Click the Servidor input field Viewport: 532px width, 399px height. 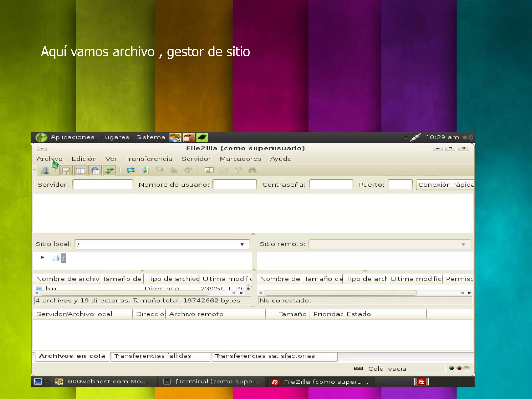103,185
